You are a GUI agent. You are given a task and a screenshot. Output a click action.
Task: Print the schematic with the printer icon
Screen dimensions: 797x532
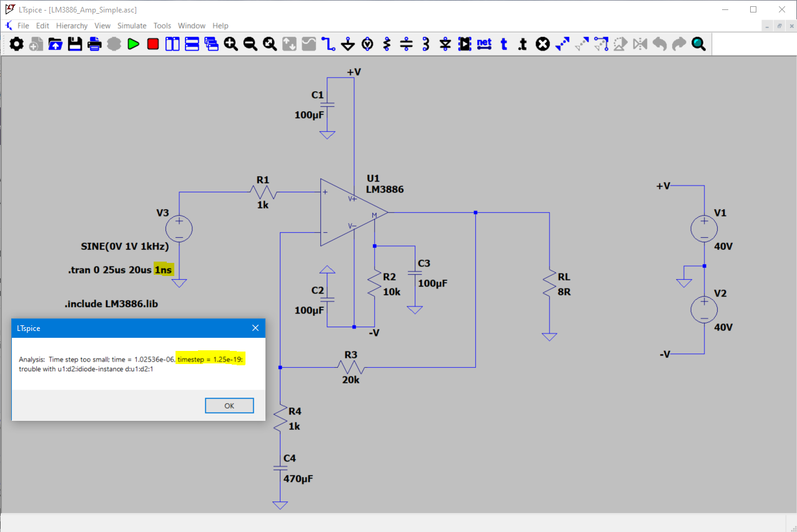point(94,44)
